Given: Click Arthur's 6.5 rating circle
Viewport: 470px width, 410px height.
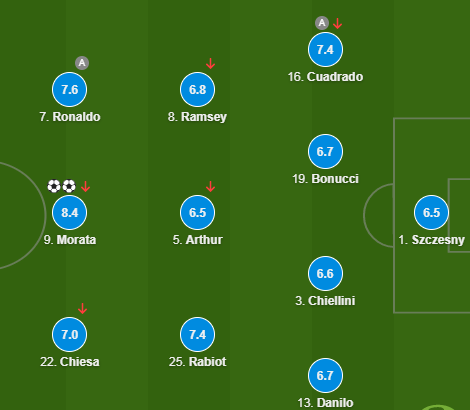Looking at the screenshot, I should (197, 212).
